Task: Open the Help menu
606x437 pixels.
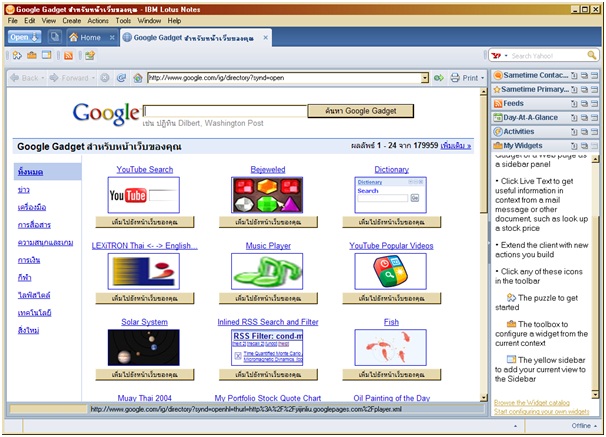Action: click(174, 21)
